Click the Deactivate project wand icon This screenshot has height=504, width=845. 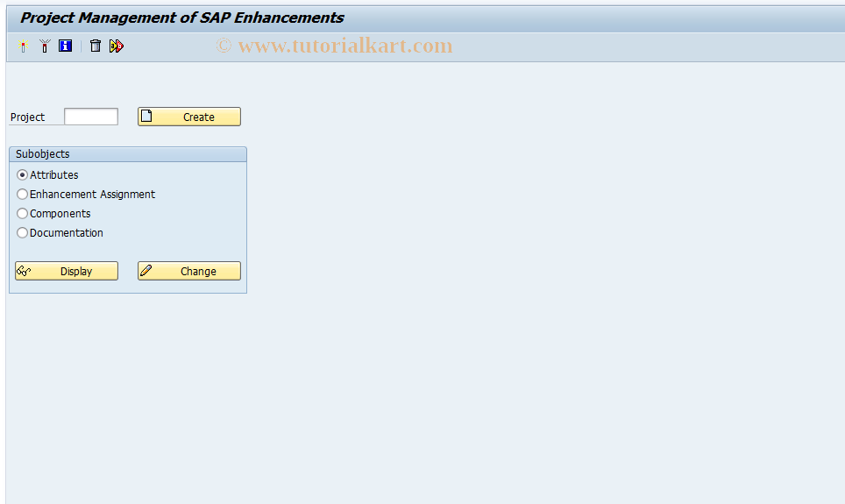point(45,46)
